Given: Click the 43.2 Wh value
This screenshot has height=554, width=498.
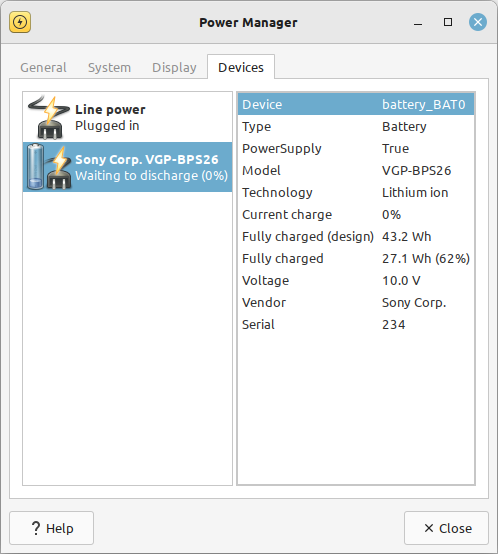Looking at the screenshot, I should pos(407,236).
